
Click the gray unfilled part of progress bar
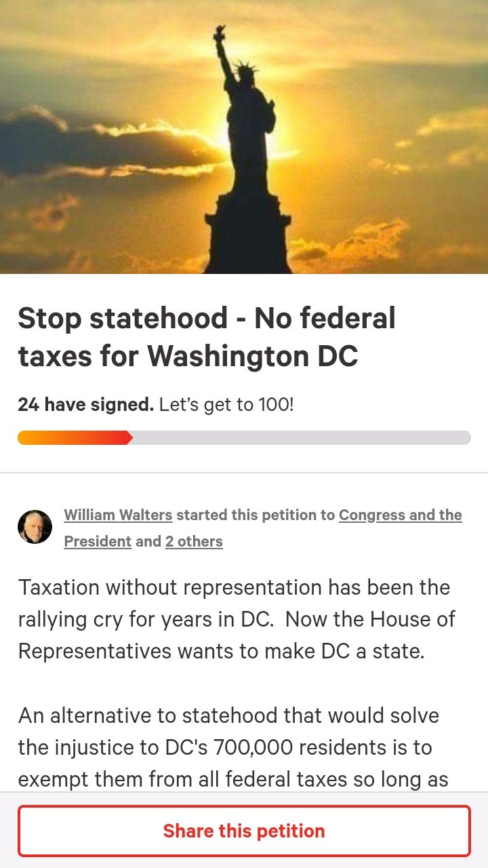click(302, 437)
